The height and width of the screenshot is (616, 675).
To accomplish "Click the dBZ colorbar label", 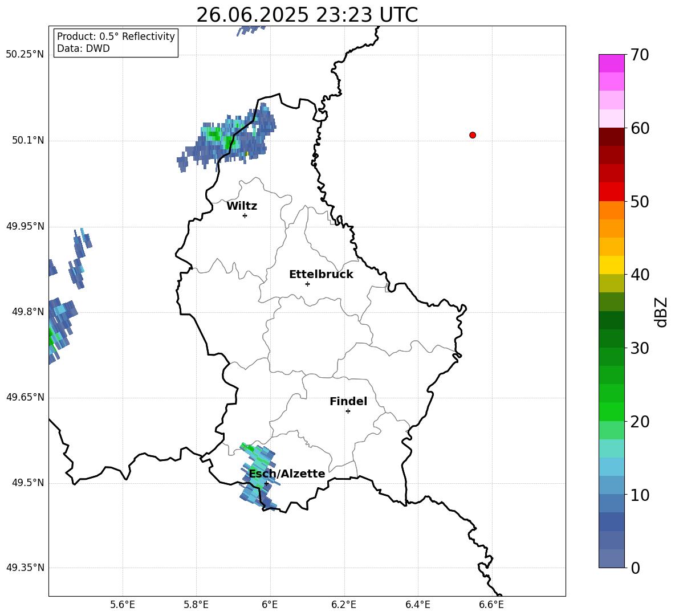I will pos(660,312).
